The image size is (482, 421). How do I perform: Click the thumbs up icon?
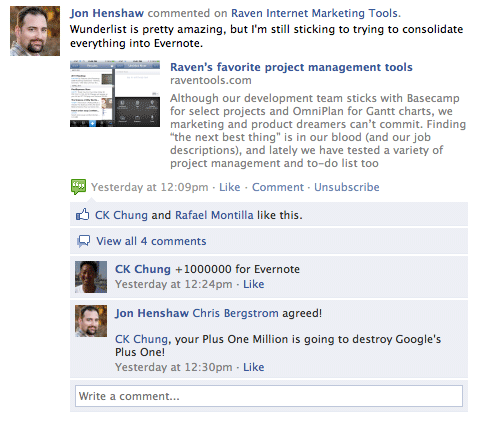[x=82, y=215]
